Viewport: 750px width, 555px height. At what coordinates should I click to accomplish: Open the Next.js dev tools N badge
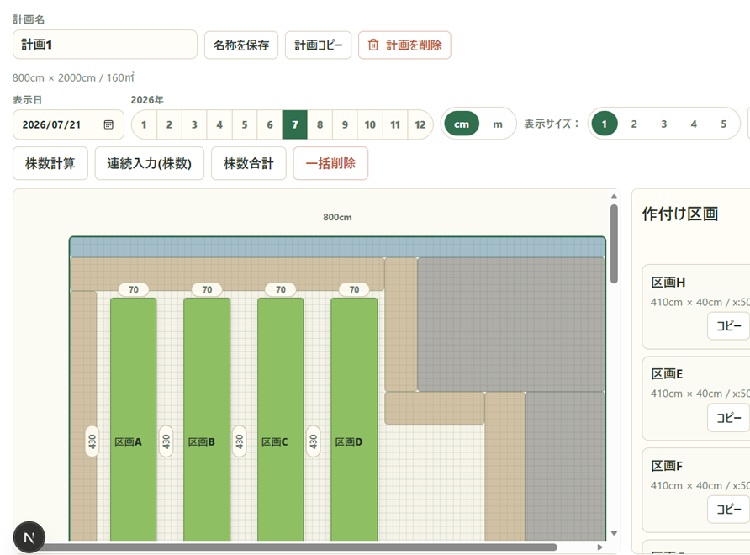click(29, 537)
